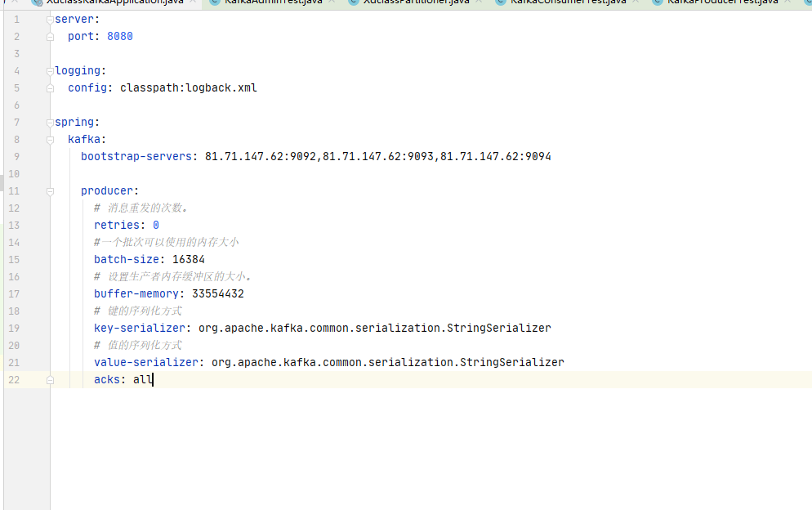Click the port key
This screenshot has height=510, width=812.
[x=81, y=36]
